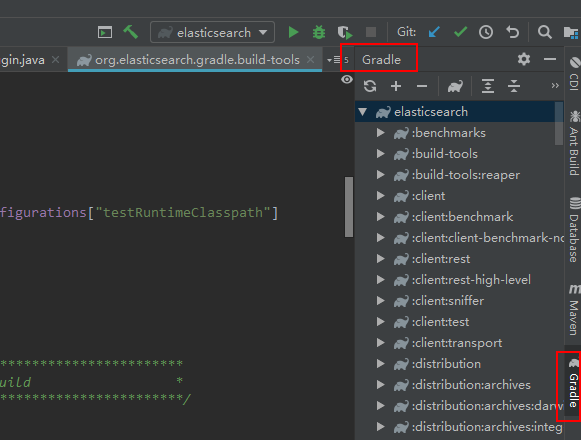This screenshot has width=581, height=440.
Task: Expand :client:benchmark node
Action: pyautogui.click(x=381, y=216)
